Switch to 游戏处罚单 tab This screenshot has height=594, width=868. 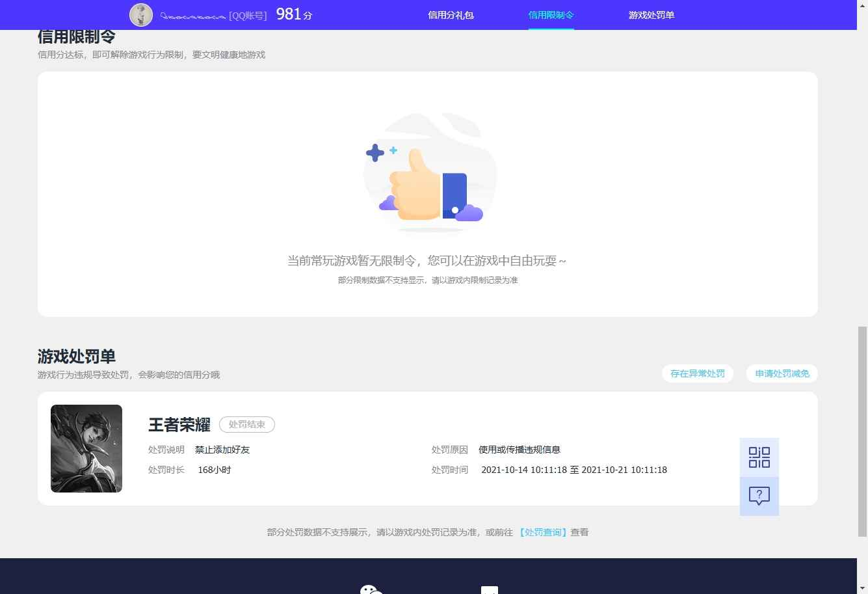click(651, 15)
